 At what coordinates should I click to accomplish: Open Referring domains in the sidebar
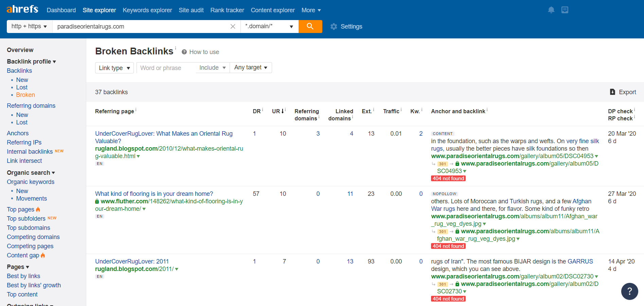click(x=31, y=106)
